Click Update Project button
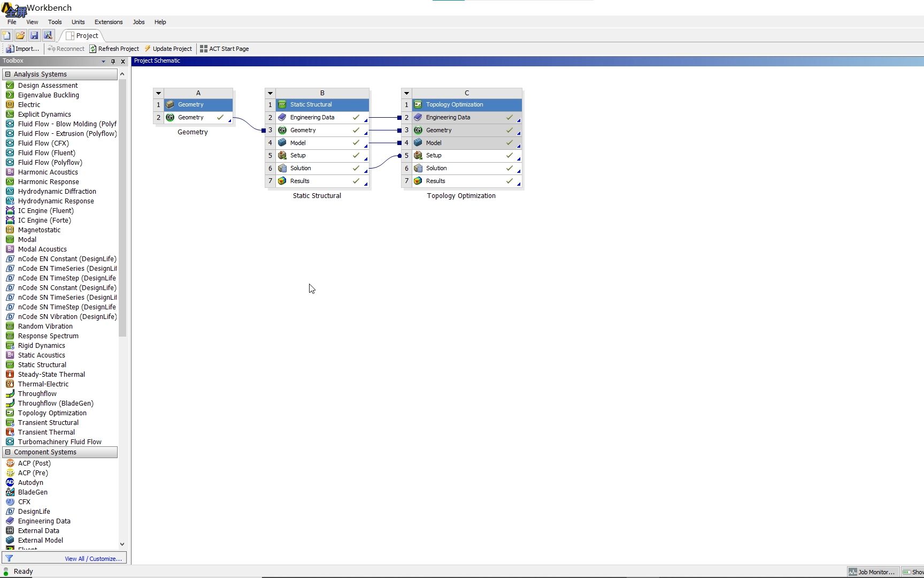 coord(168,49)
